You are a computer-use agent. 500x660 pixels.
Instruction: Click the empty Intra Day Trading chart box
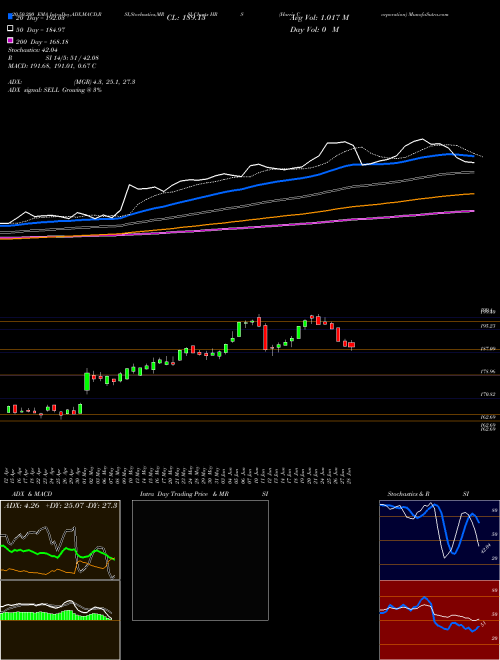point(200,560)
